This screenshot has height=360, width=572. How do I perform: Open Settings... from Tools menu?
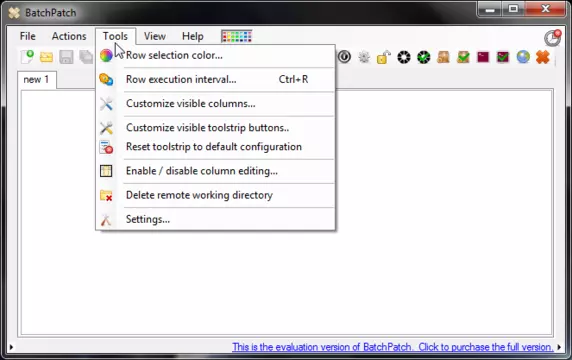[216, 219]
